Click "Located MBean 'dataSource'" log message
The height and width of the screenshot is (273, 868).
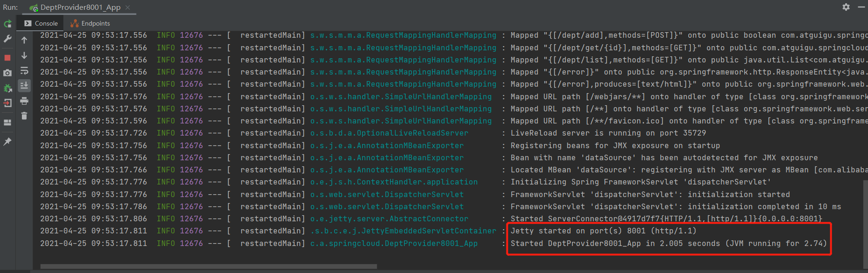pos(689,170)
